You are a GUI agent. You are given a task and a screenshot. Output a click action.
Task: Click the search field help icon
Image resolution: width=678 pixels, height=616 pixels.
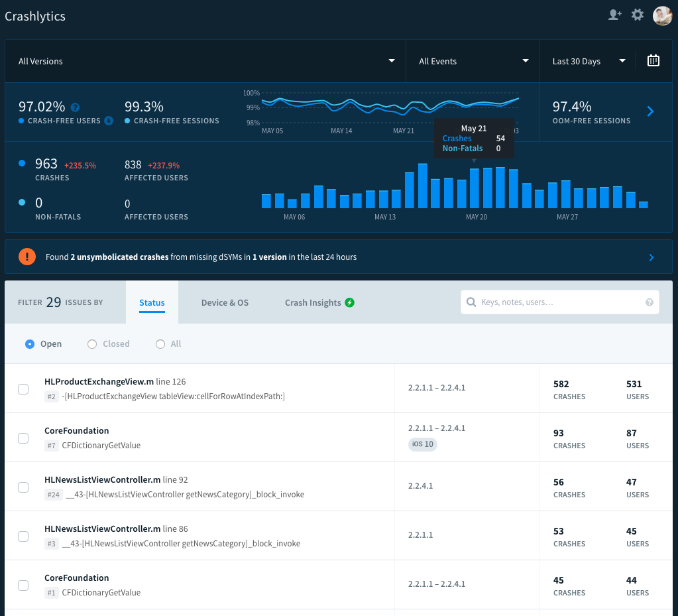pos(649,302)
